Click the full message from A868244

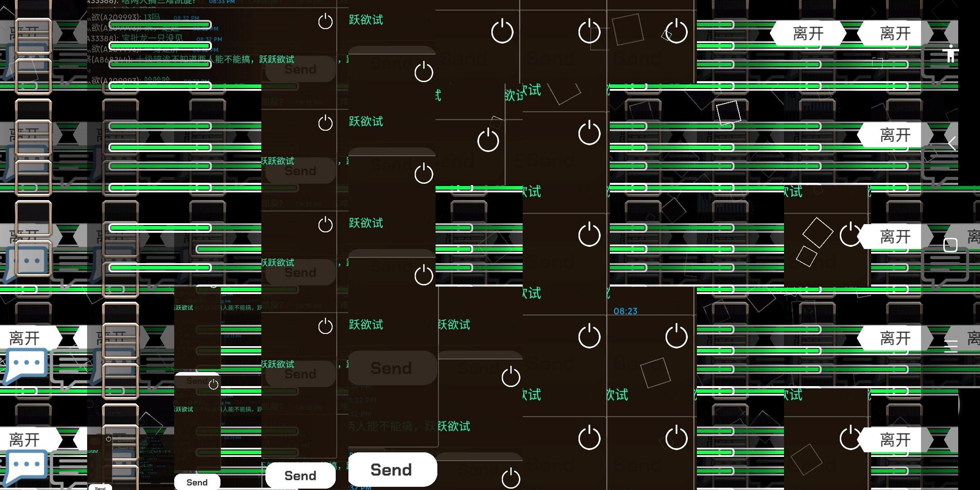click(x=191, y=59)
